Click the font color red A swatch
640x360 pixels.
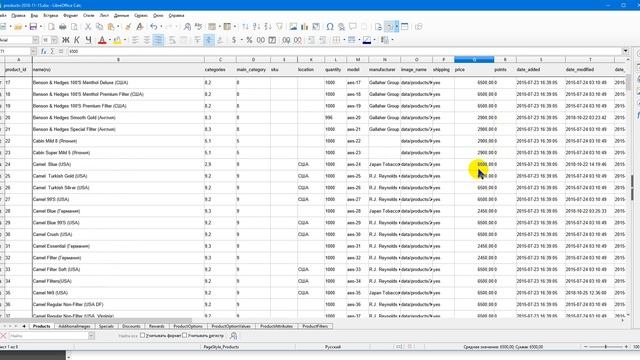[x=102, y=40]
